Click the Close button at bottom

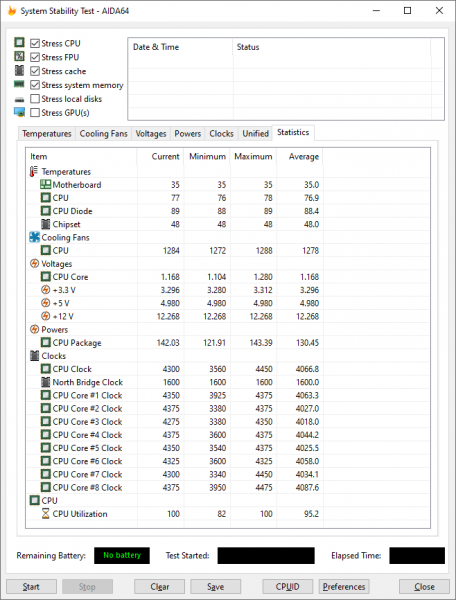tap(424, 587)
